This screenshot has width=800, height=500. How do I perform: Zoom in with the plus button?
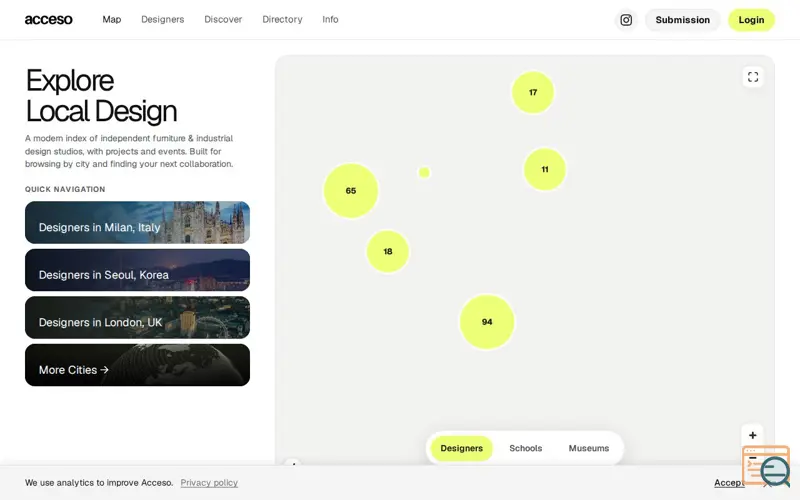753,435
